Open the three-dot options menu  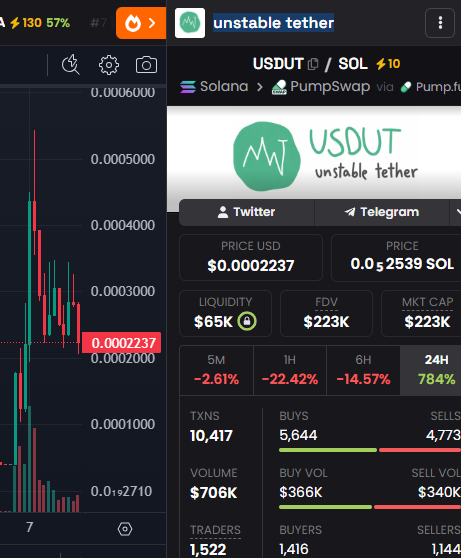point(440,23)
